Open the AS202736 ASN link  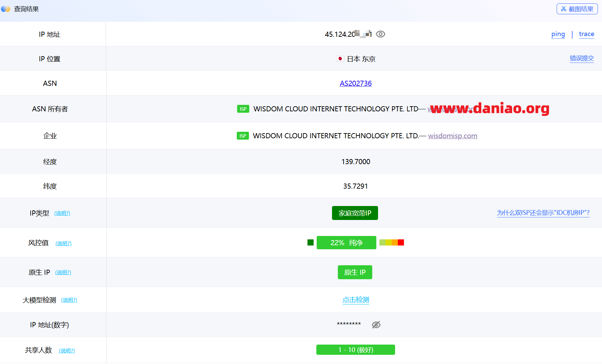356,83
